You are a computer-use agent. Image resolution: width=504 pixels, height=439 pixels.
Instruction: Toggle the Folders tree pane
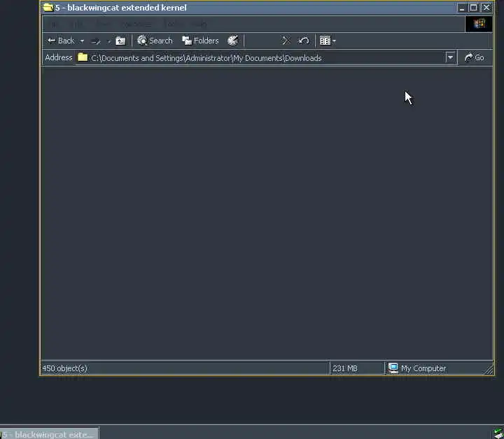tap(200, 41)
